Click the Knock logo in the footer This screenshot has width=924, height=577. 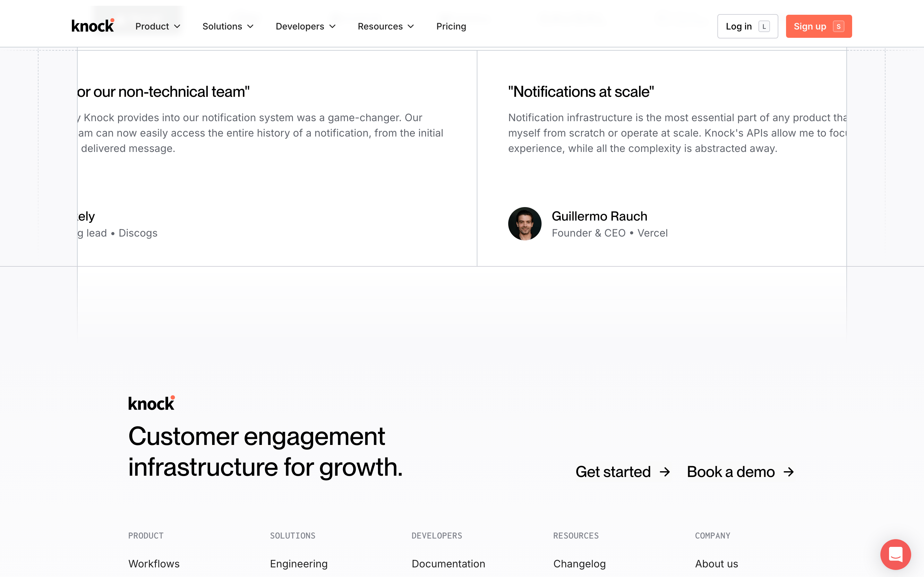pos(151,403)
